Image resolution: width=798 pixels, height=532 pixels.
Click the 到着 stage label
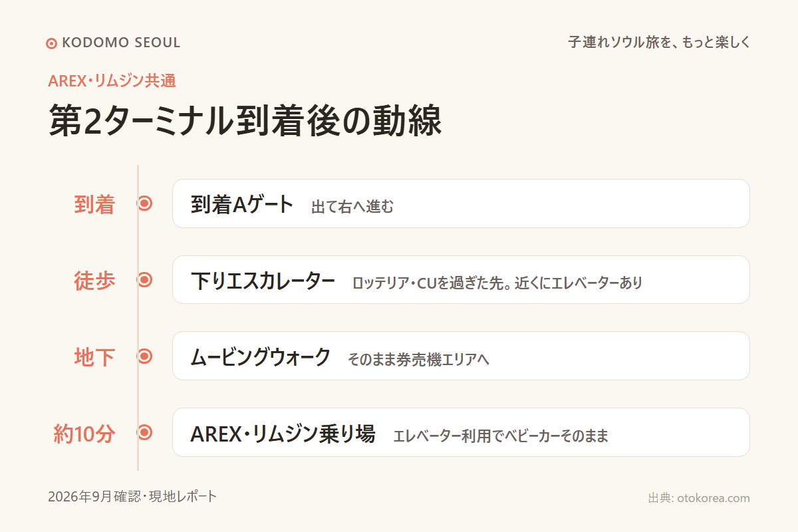[x=94, y=205]
